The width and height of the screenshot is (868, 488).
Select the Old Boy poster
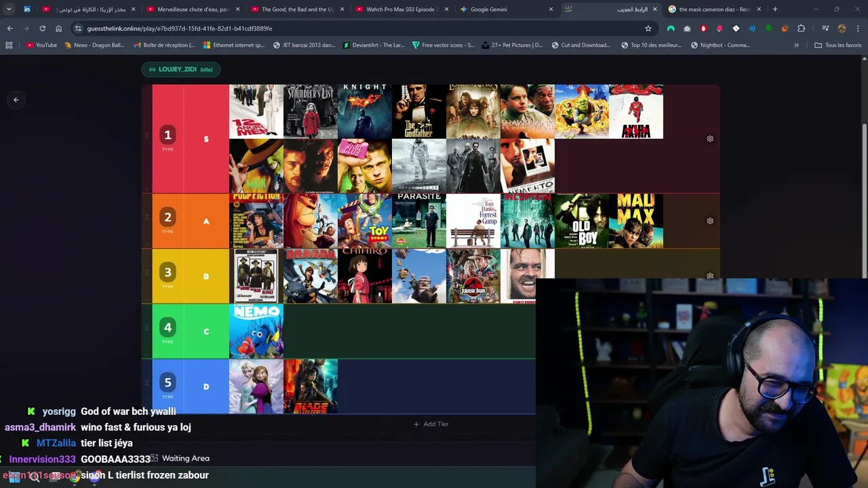coord(582,221)
